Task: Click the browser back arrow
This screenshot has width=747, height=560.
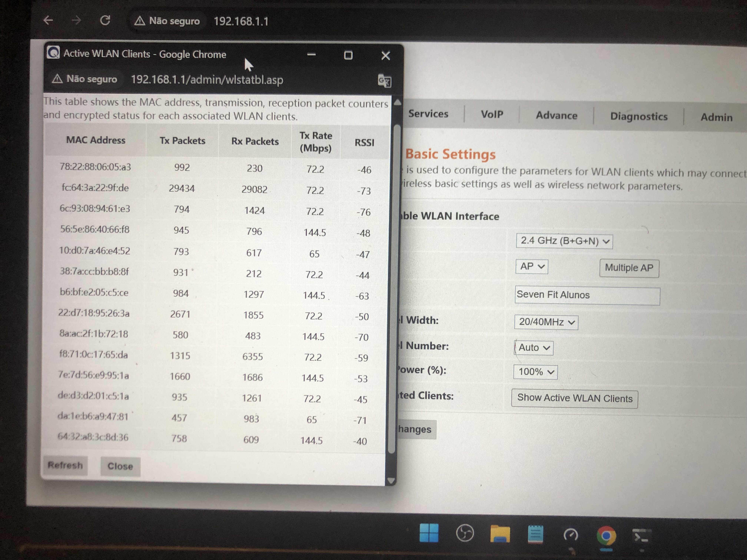Action: coord(48,20)
